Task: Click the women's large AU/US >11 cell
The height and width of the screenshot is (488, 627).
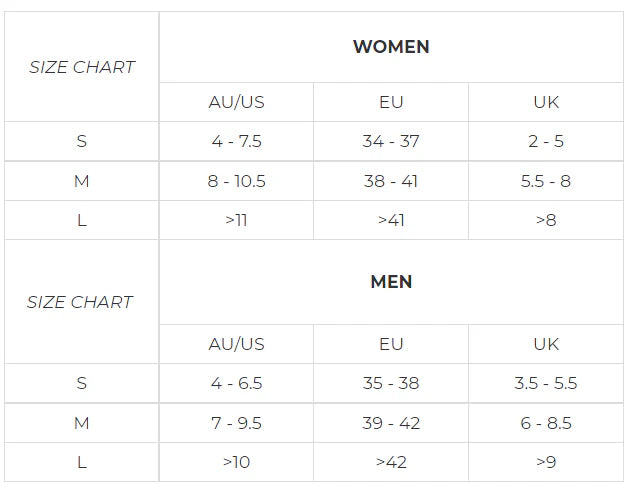Action: point(236,220)
